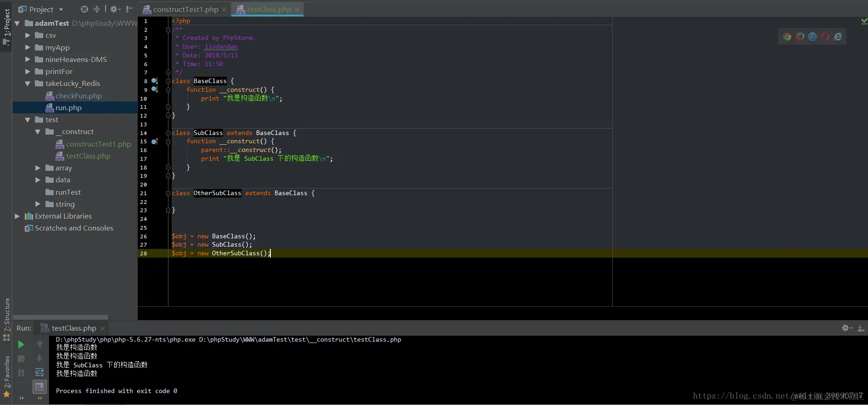This screenshot has height=405, width=868.
Task: Click the green inspection checkmark indicator
Action: [864, 21]
